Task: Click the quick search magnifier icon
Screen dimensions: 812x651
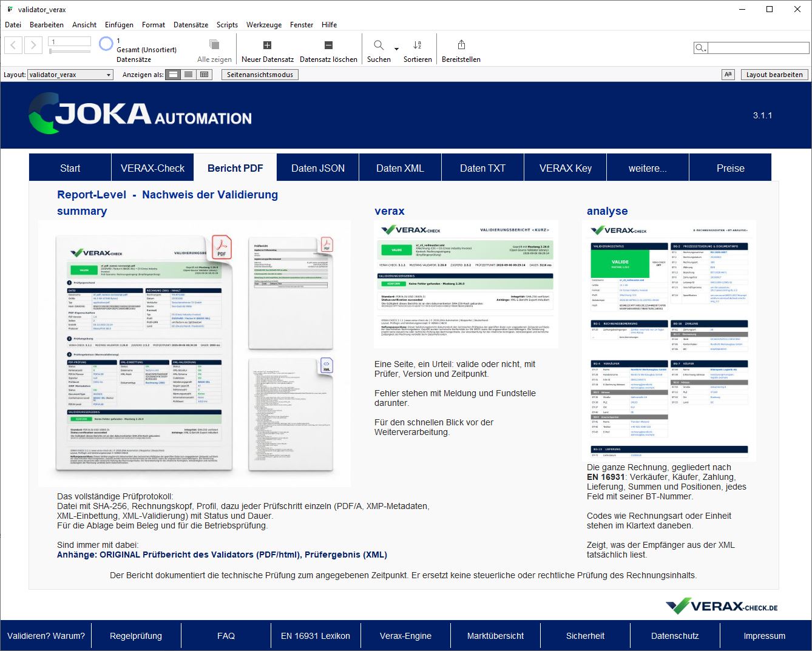Action: [x=700, y=48]
